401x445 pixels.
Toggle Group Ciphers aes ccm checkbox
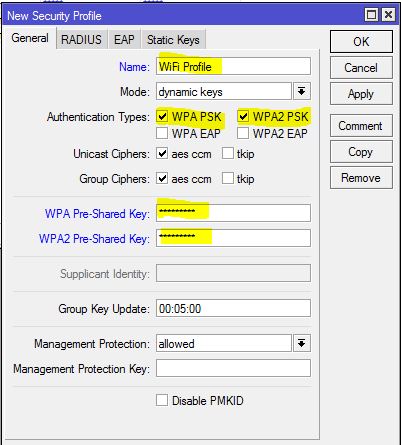162,179
